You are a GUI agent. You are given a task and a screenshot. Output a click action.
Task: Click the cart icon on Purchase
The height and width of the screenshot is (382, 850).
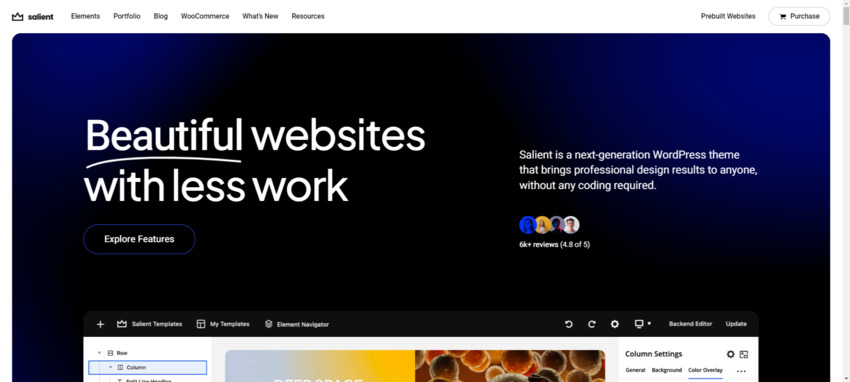point(783,17)
